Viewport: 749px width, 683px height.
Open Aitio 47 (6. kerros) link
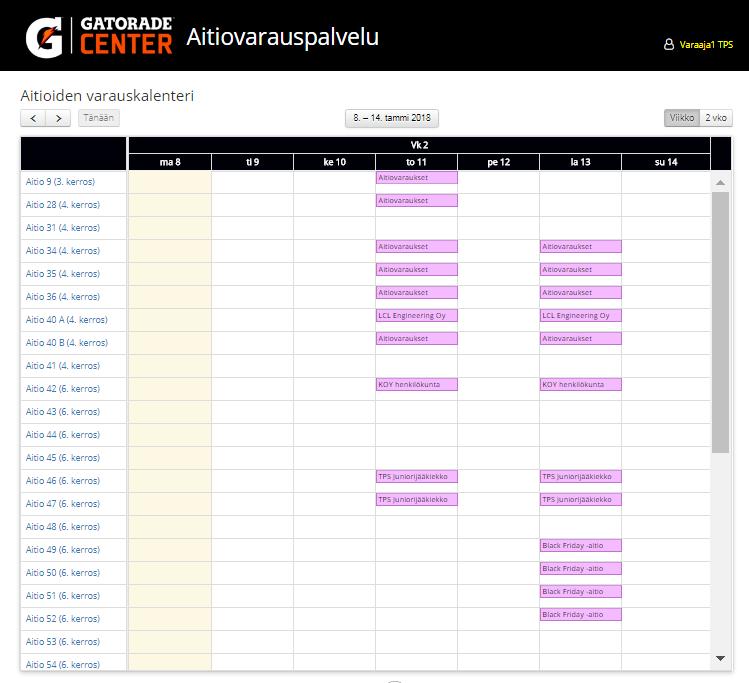coord(63,503)
